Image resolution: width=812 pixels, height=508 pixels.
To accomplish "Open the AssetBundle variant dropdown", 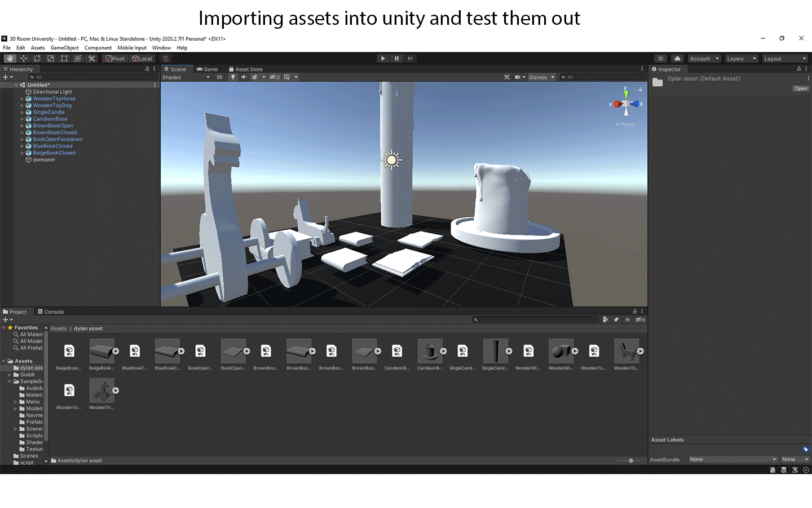I will (795, 459).
